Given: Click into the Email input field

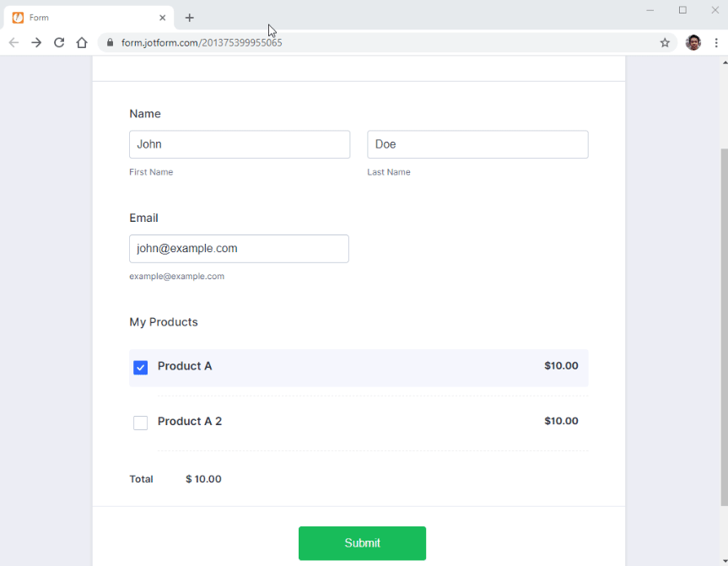Looking at the screenshot, I should coord(239,249).
